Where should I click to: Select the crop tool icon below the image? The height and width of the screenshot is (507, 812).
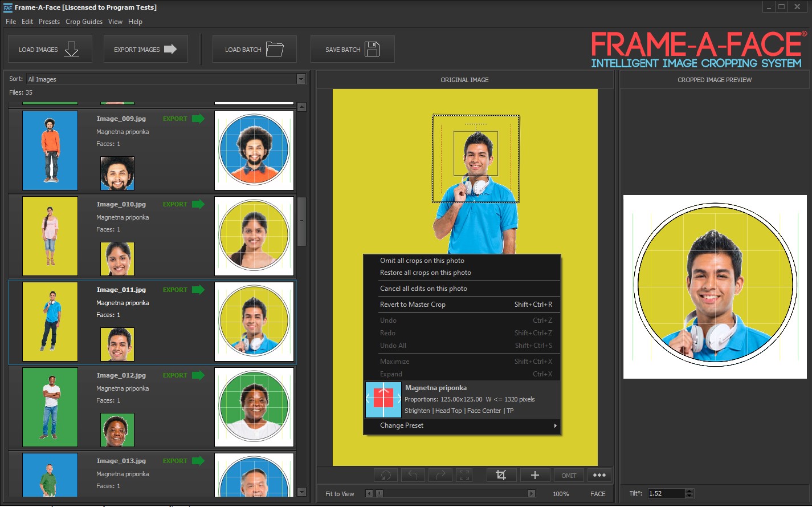coord(501,475)
